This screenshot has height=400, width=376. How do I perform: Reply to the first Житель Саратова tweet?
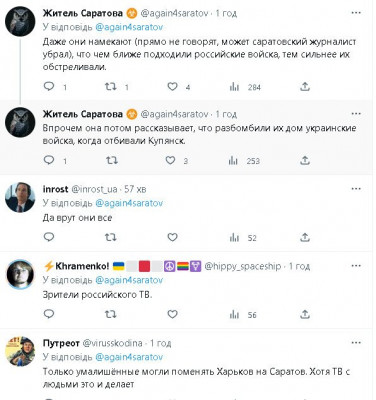[49, 87]
